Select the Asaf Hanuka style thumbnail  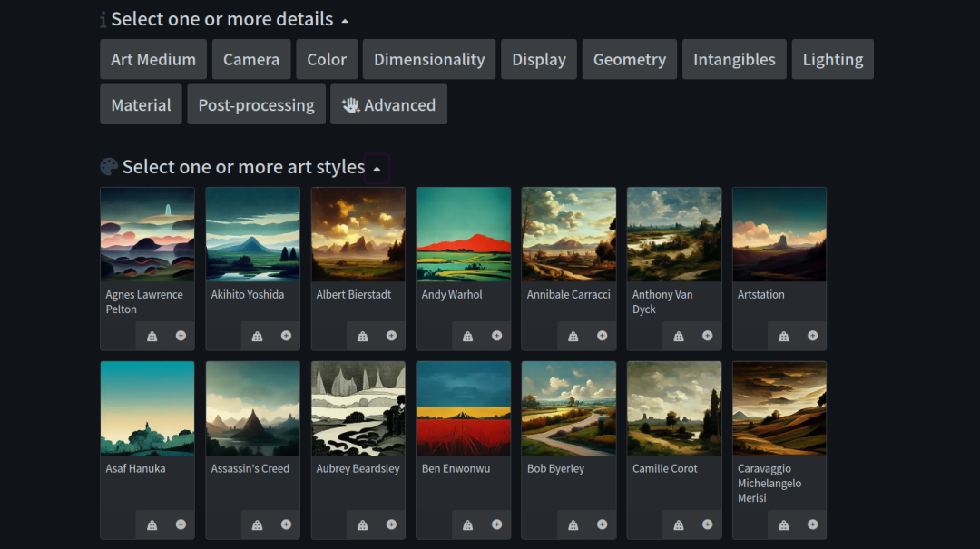pos(148,408)
